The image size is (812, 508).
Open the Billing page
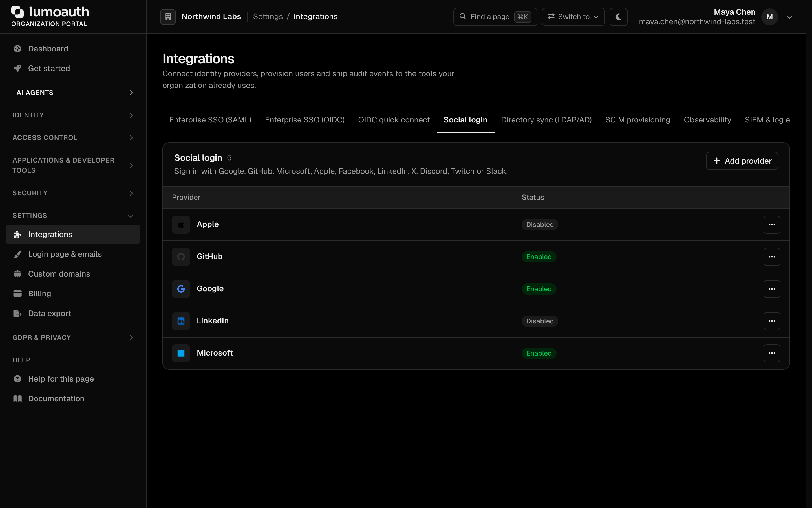pyautogui.click(x=73, y=294)
